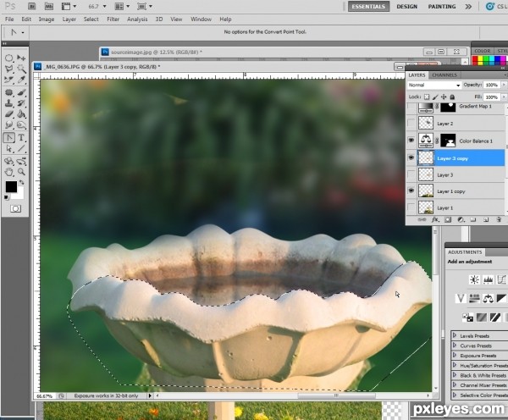Show the Gradient Map 1 layer

pos(411,108)
